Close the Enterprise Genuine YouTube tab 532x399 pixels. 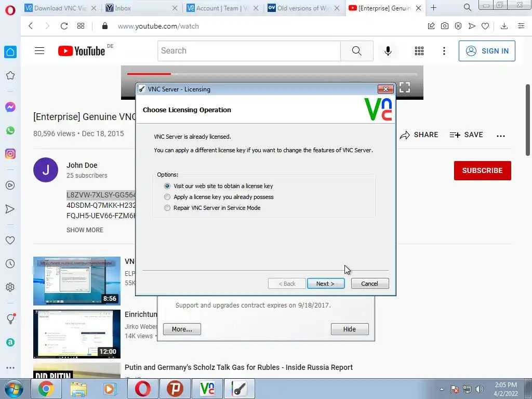(x=418, y=8)
